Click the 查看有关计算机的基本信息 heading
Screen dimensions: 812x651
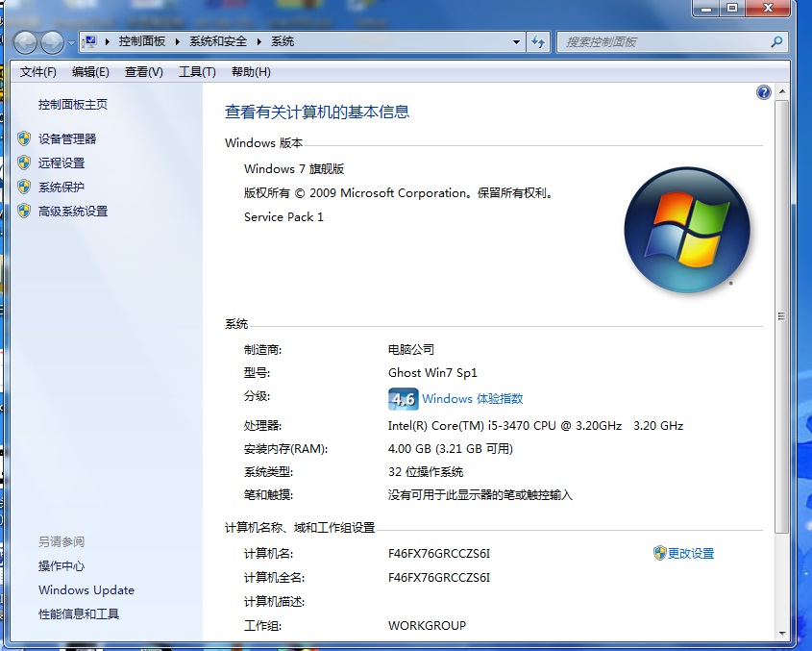[x=317, y=112]
